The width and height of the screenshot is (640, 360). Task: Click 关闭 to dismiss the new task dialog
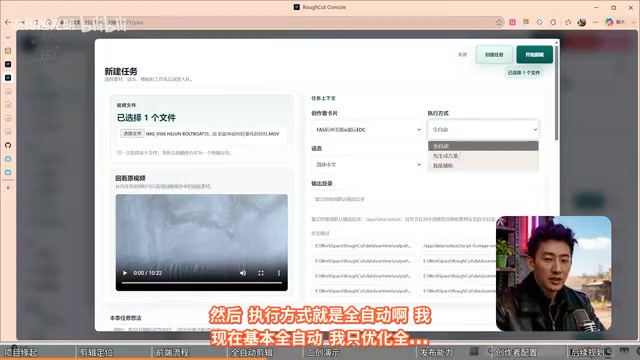click(x=462, y=55)
